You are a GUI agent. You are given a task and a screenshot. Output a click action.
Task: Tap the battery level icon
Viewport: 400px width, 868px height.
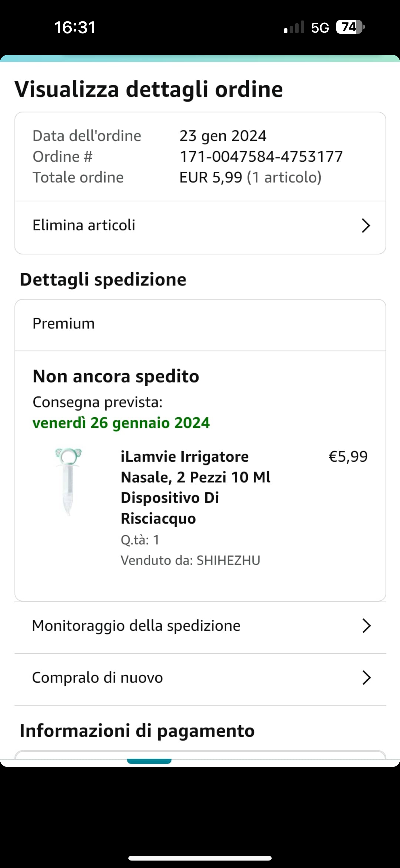coord(350,27)
